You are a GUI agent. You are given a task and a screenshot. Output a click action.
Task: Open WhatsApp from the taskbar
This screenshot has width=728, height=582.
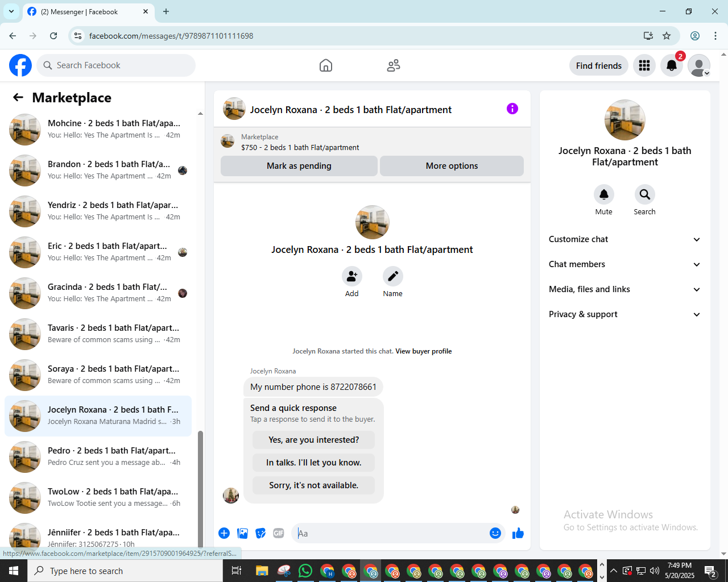[305, 571]
